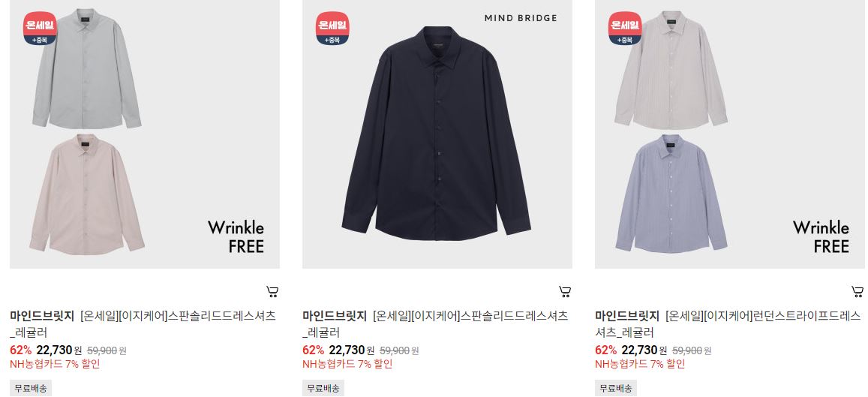Viewport: 868px width, 397px height.
Task: Add first solid dress shirt to cart
Action: 272,292
